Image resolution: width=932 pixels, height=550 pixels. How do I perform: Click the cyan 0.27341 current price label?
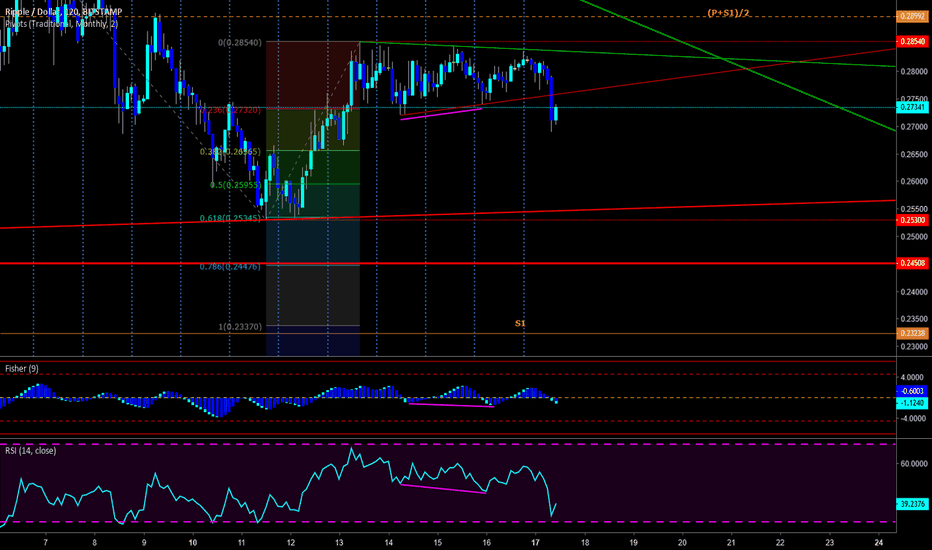(x=912, y=108)
